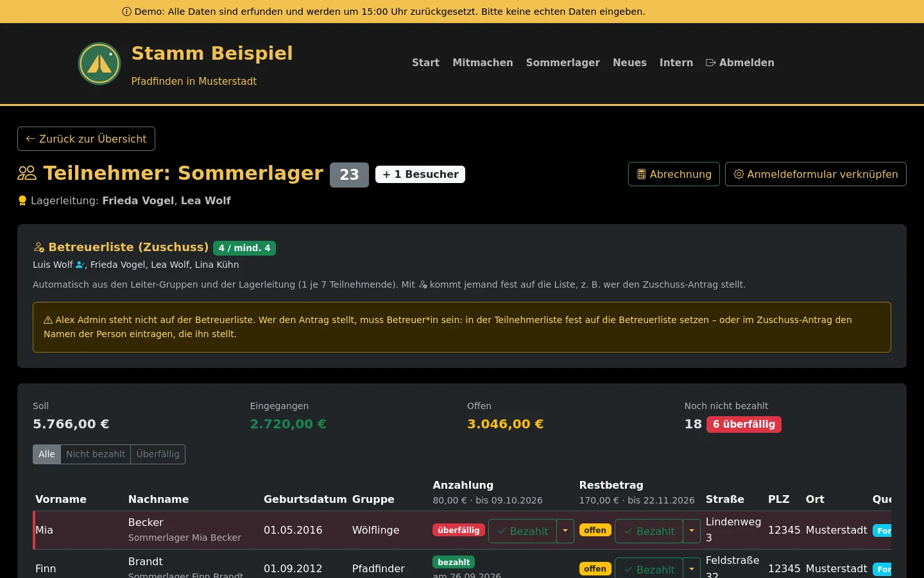Screen dimensions: 924x578
Task: Expand dropdown beside Mia Becker's Restbetrag Bezahlt
Action: (691, 531)
